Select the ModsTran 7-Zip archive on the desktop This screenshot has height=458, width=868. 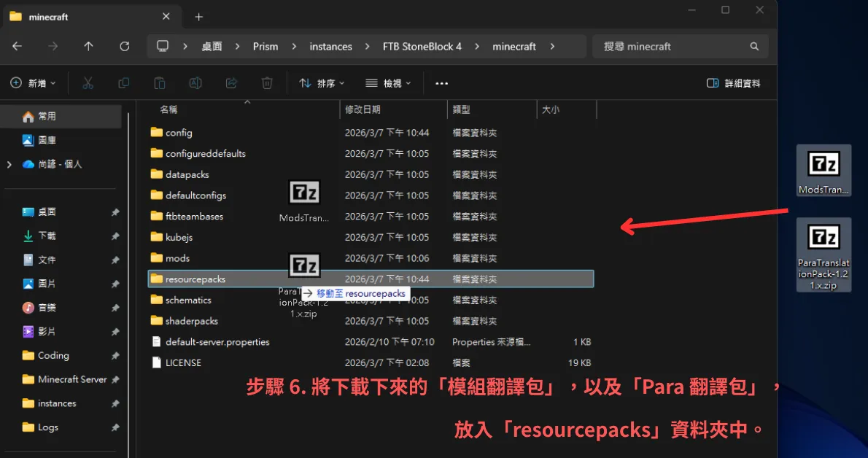point(824,171)
